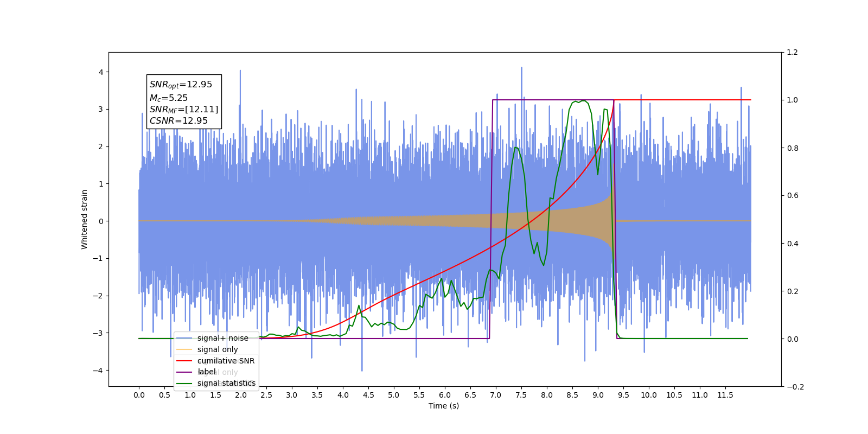Click the 0.0 tick on time axis
Image resolution: width=868 pixels, height=434 pixels.
point(139,395)
